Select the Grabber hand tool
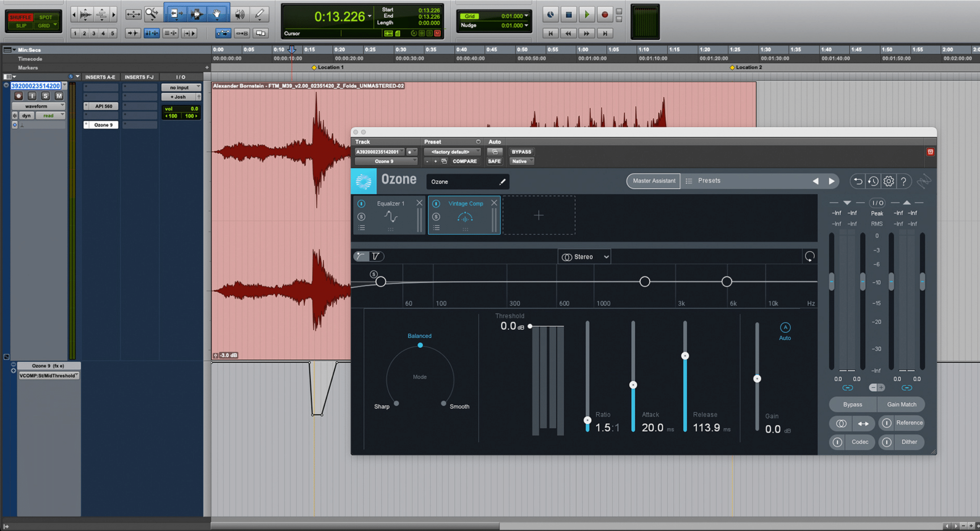Screen dimensions: 980x531 pyautogui.click(x=216, y=14)
